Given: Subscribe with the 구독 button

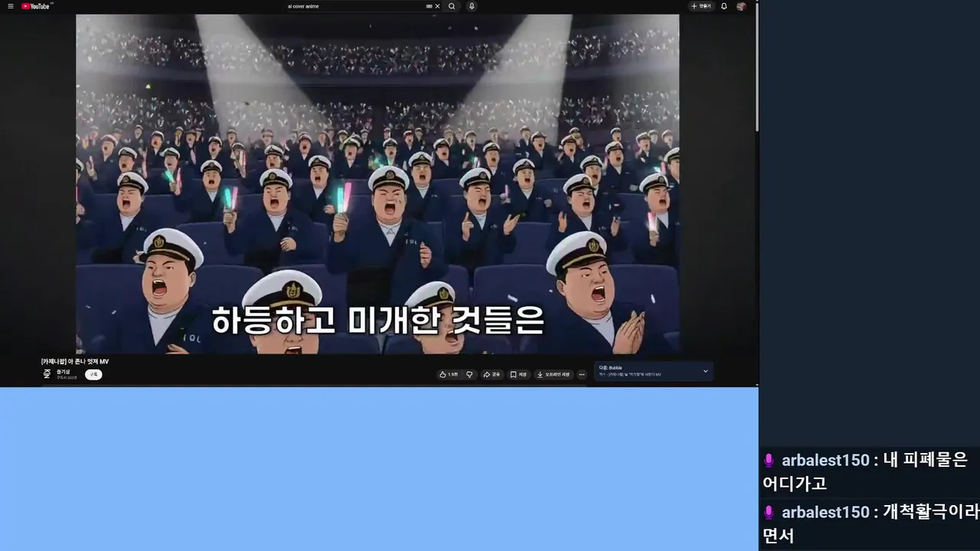Looking at the screenshot, I should point(93,374).
